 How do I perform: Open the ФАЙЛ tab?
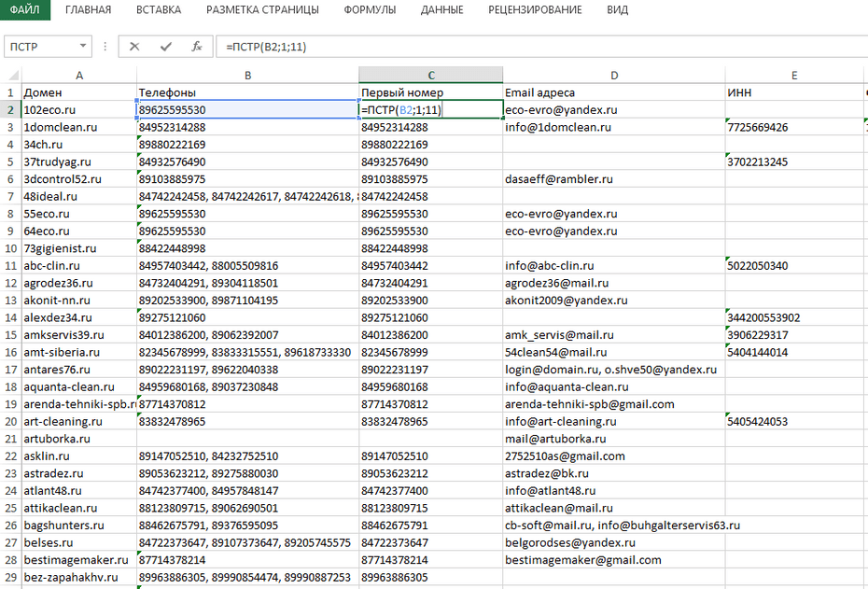pos(25,10)
